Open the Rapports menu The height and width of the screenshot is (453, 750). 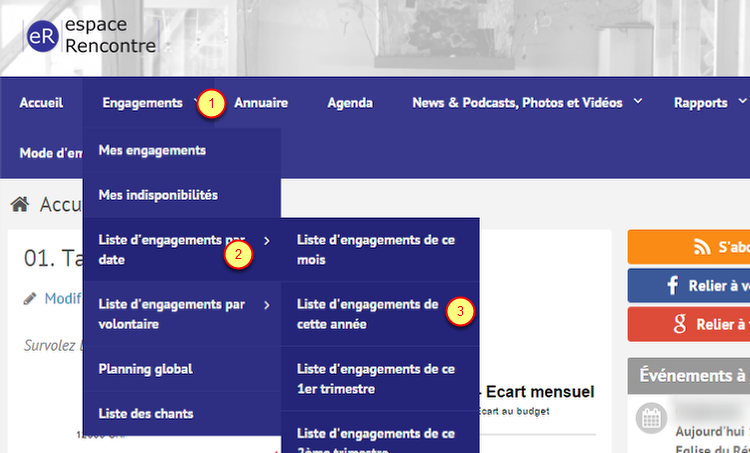point(701,103)
